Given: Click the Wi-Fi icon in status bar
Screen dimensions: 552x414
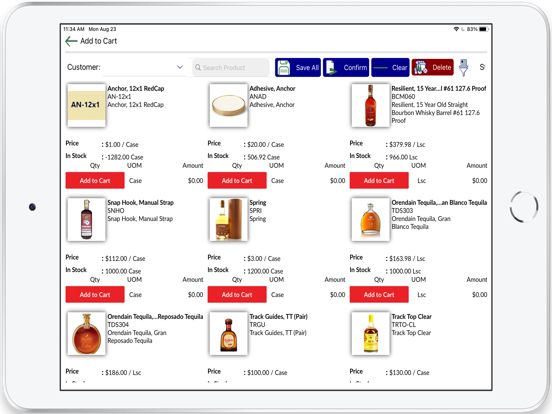Looking at the screenshot, I should (456, 29).
